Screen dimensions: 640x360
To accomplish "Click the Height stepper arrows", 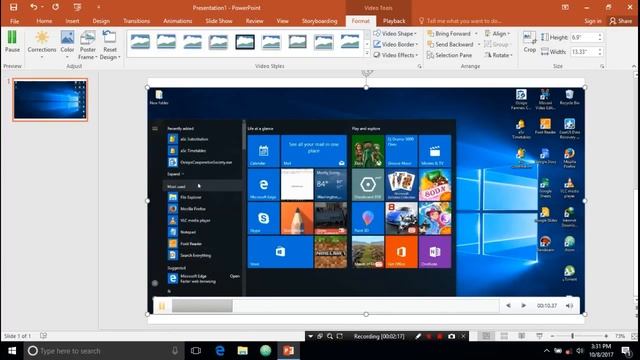I will [600, 37].
